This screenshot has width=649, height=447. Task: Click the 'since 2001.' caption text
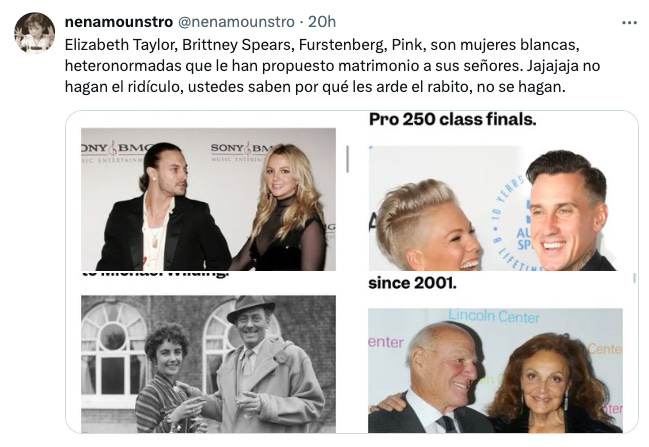pos(412,283)
